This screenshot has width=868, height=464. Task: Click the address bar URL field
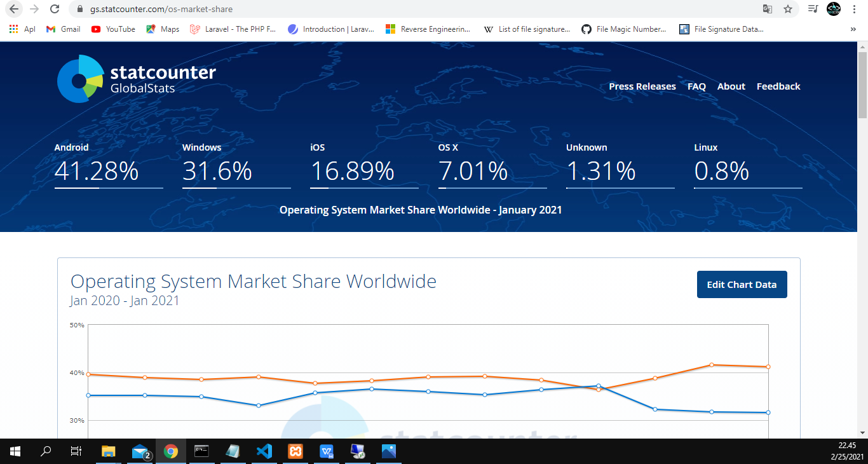point(419,9)
